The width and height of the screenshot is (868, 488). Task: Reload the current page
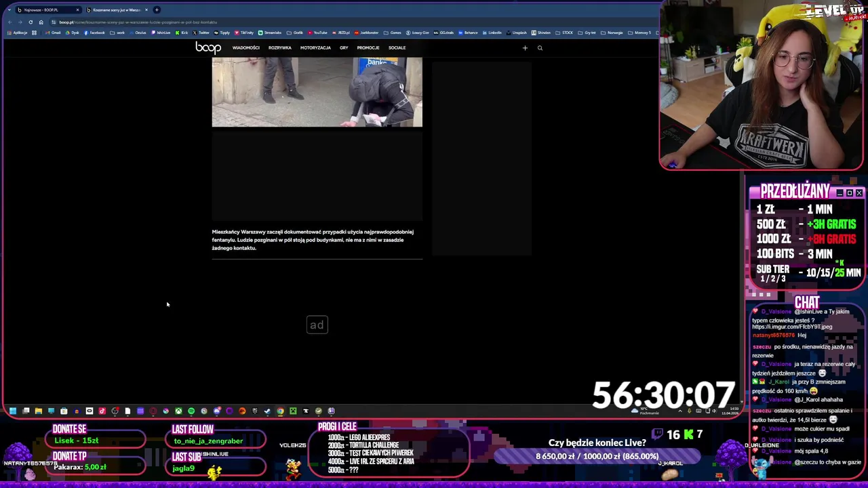(x=31, y=22)
